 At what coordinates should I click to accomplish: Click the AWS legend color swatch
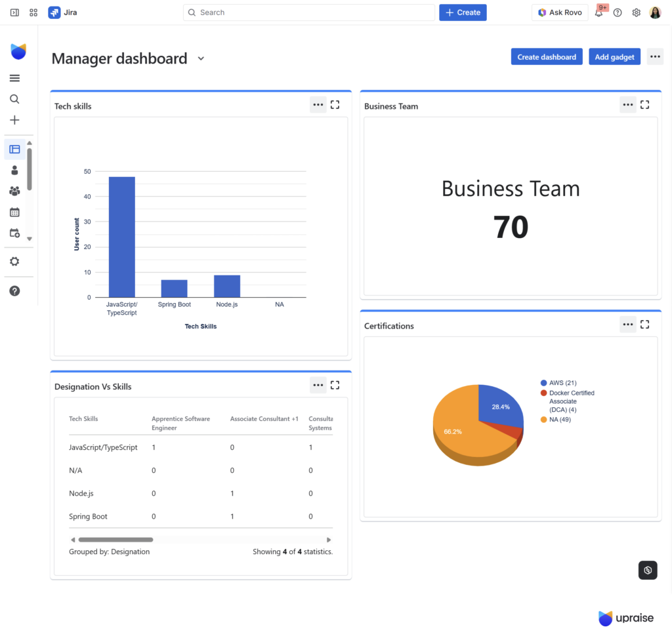click(543, 383)
